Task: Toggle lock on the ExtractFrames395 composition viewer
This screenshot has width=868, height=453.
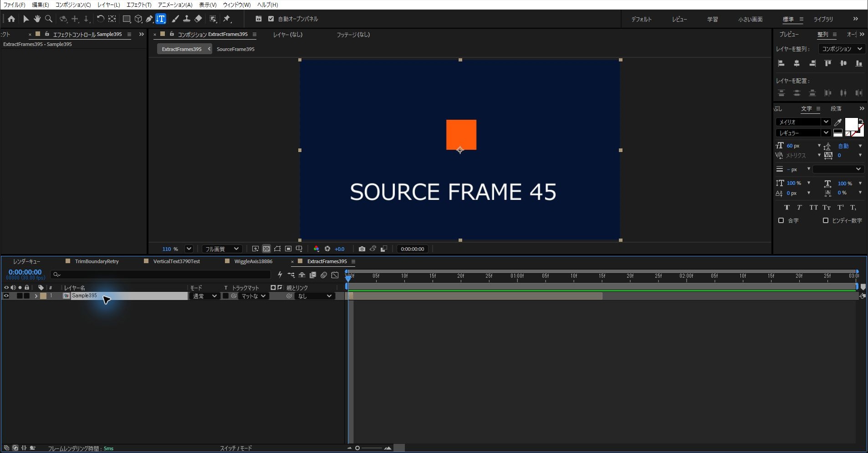Action: (x=172, y=34)
